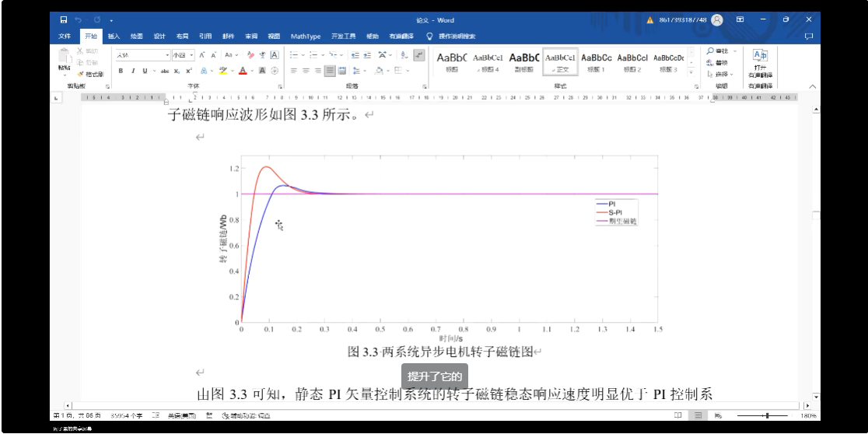
Task: Click the Save icon in quick access toolbar
Action: 64,20
